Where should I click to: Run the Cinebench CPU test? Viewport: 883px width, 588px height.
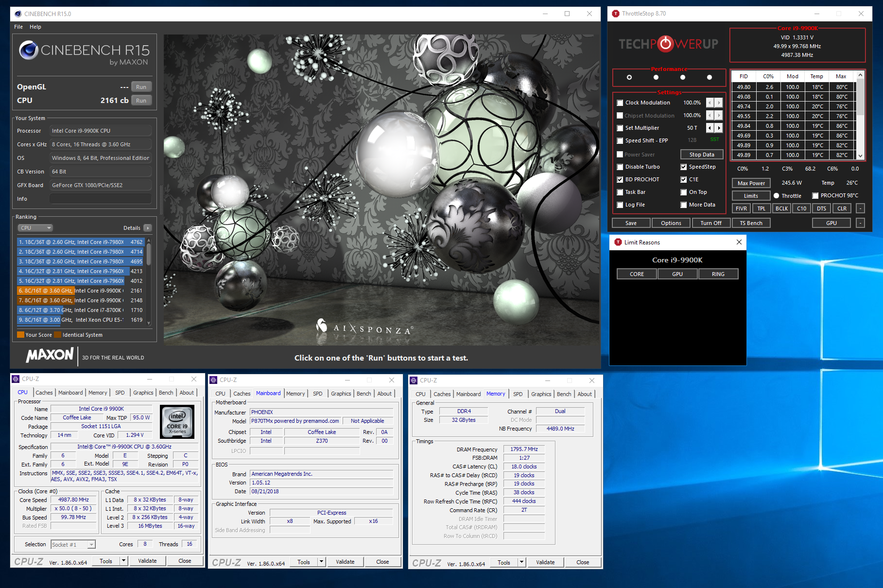coord(141,101)
